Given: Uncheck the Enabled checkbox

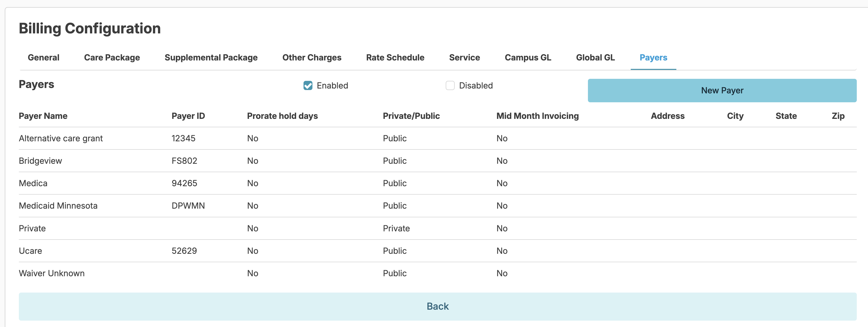Looking at the screenshot, I should (308, 86).
